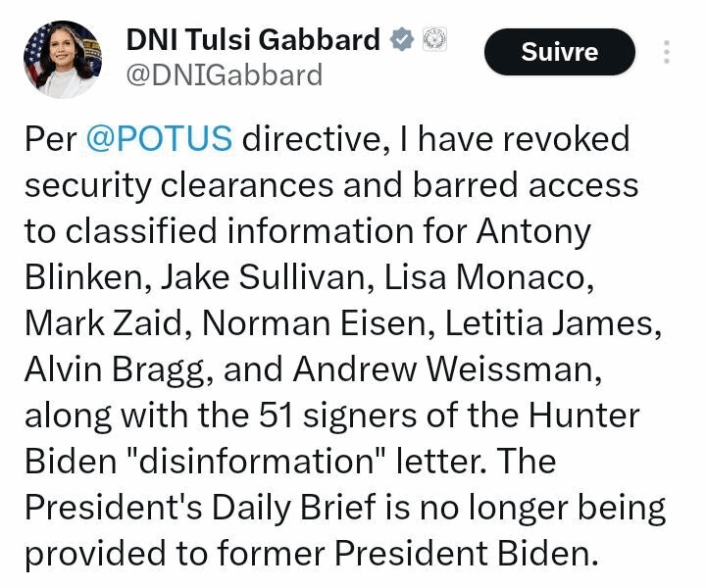706x588 pixels.
Task: Click "security clearances" in the tweet text
Action: 179,185
